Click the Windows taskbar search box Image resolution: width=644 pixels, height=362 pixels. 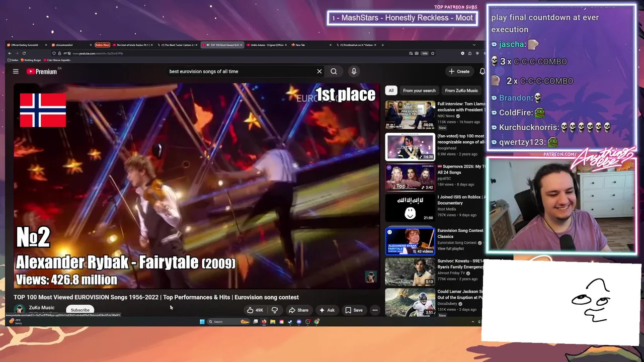(x=229, y=322)
